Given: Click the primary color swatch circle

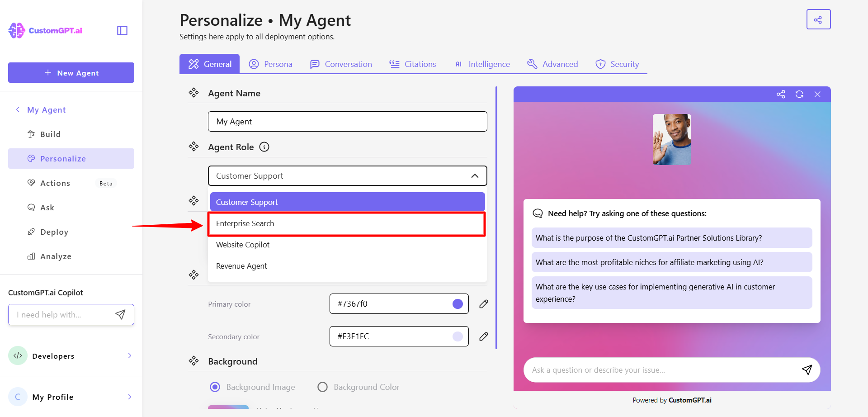Looking at the screenshot, I should click(x=458, y=304).
